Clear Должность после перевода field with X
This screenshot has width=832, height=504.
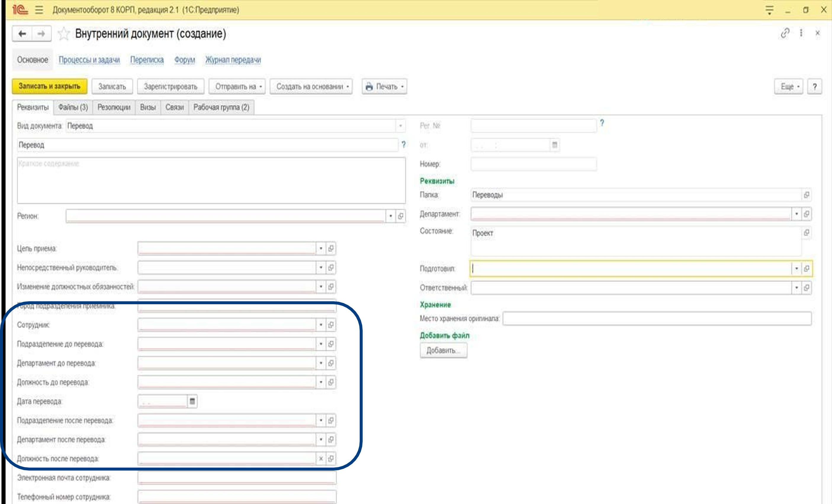point(321,458)
